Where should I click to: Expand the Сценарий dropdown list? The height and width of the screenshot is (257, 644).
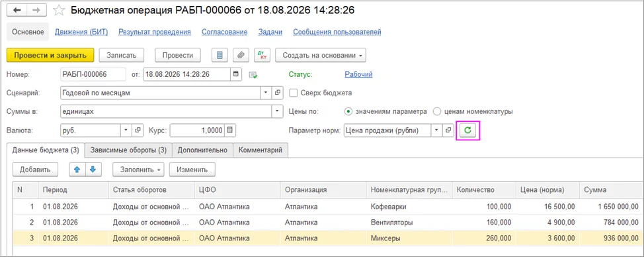(x=266, y=93)
